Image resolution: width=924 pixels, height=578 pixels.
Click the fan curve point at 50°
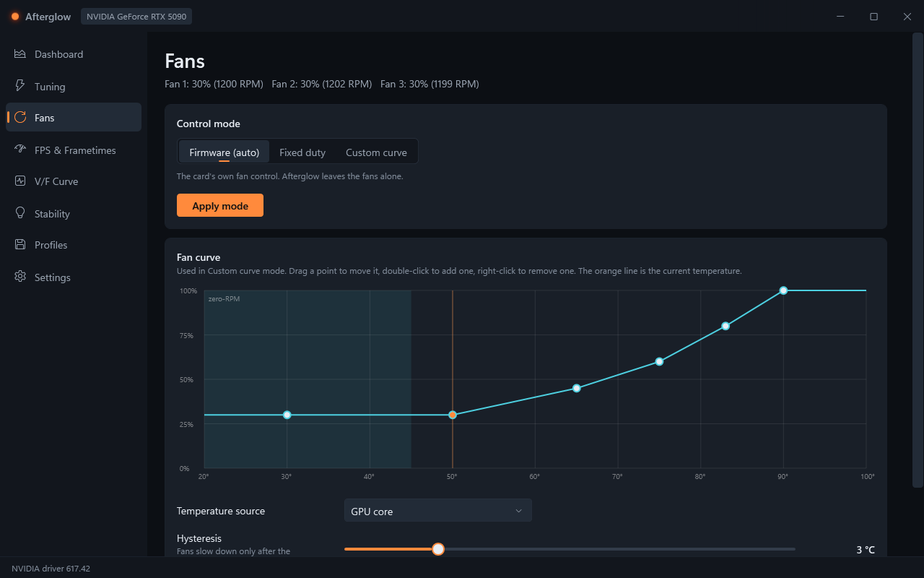point(453,415)
